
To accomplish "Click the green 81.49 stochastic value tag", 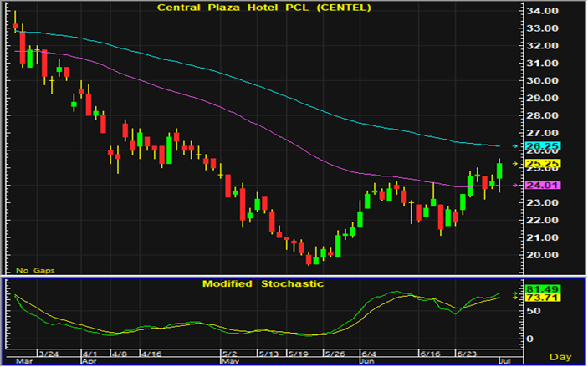I will 541,288.
